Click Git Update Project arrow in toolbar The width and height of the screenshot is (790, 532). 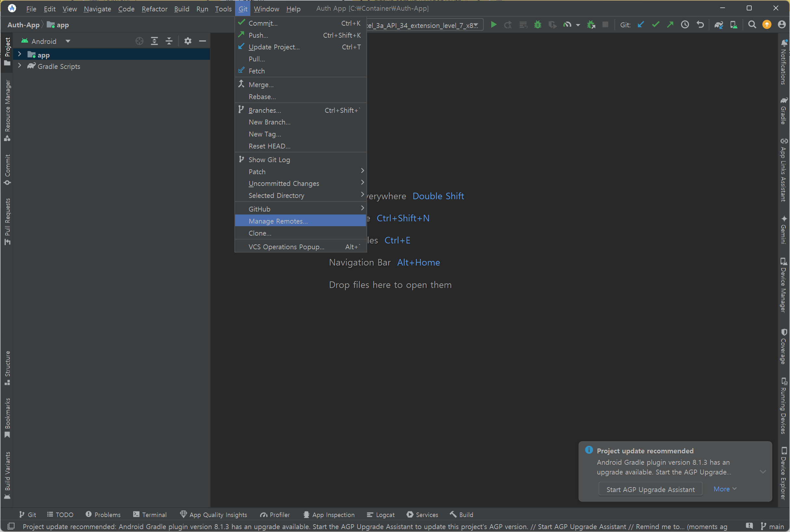(x=641, y=25)
